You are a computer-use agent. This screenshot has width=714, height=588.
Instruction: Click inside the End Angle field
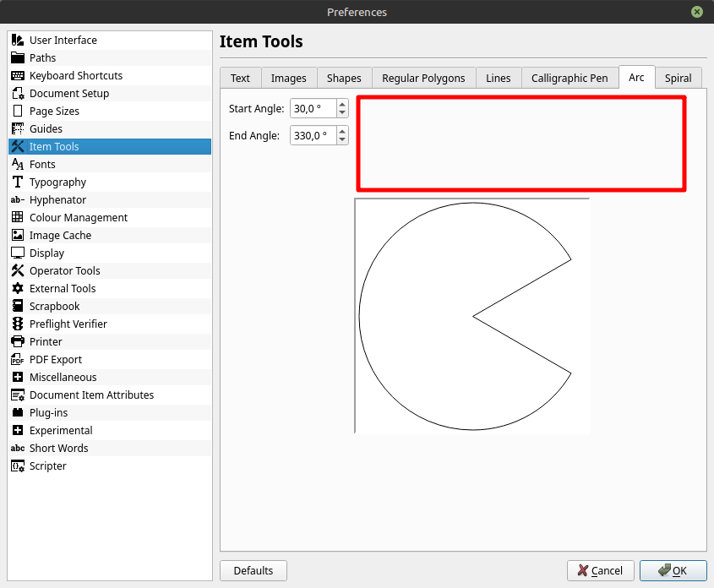(312, 135)
